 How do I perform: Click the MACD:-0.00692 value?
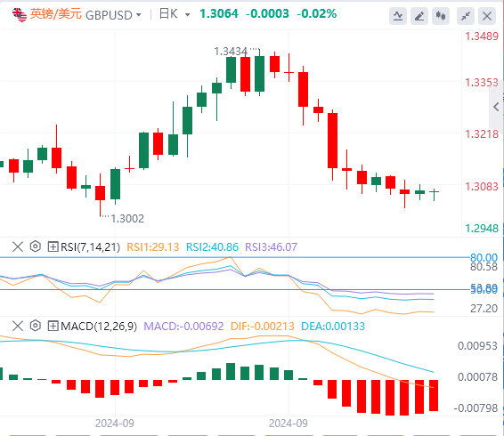(183, 327)
